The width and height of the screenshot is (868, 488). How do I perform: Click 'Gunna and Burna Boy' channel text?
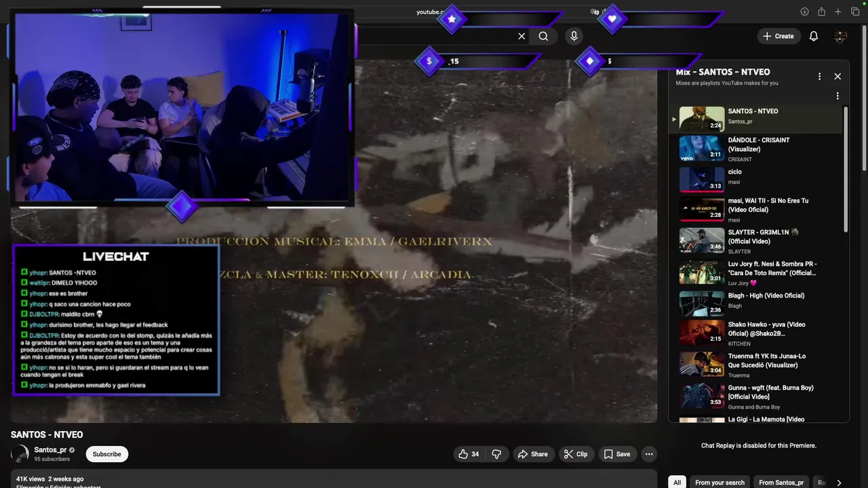[x=754, y=407]
